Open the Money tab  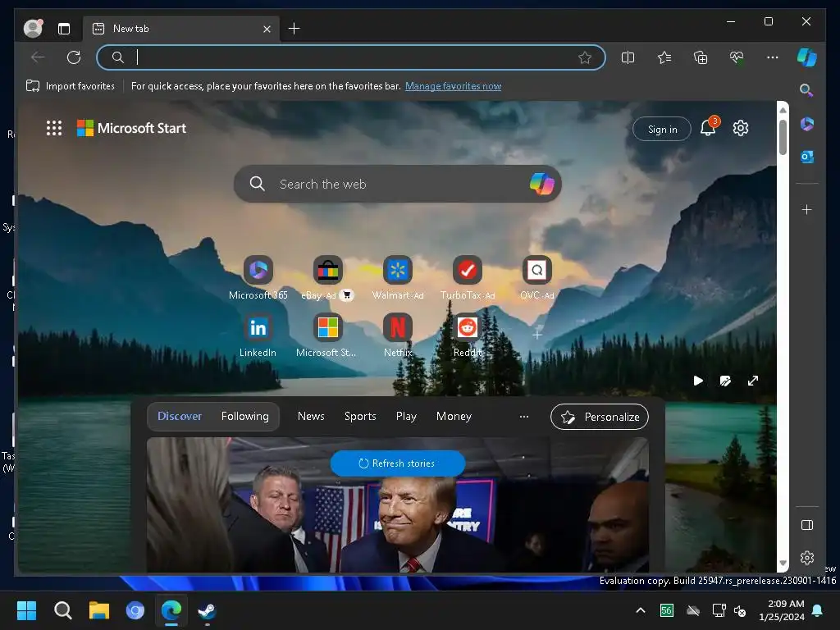pyautogui.click(x=454, y=416)
